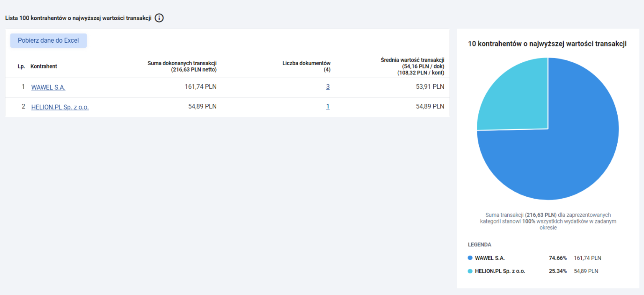The width and height of the screenshot is (644, 295).
Task: Select the 25.34% legend value
Action: point(558,271)
